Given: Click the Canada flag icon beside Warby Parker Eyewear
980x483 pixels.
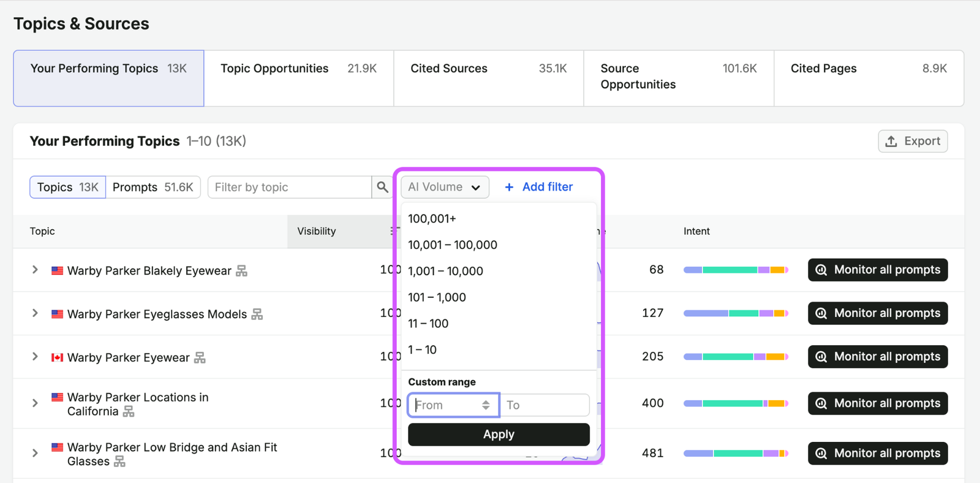Looking at the screenshot, I should tap(57, 357).
